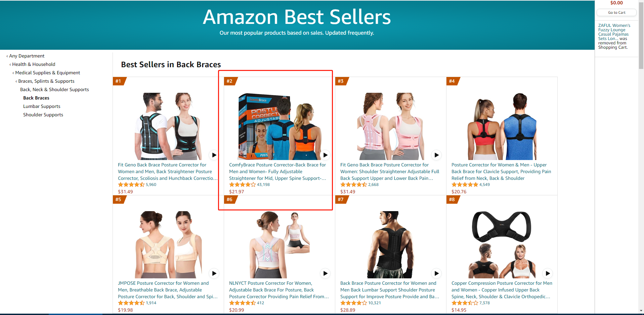The height and width of the screenshot is (315, 644).
Task: Click the page vertical scrollbar
Action: (641, 157)
